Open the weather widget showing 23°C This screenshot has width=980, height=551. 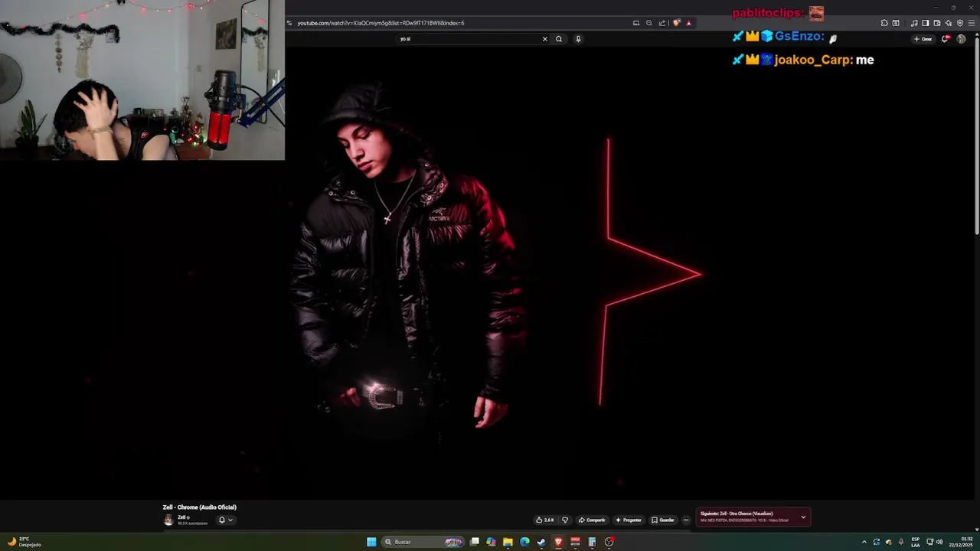pyautogui.click(x=24, y=542)
